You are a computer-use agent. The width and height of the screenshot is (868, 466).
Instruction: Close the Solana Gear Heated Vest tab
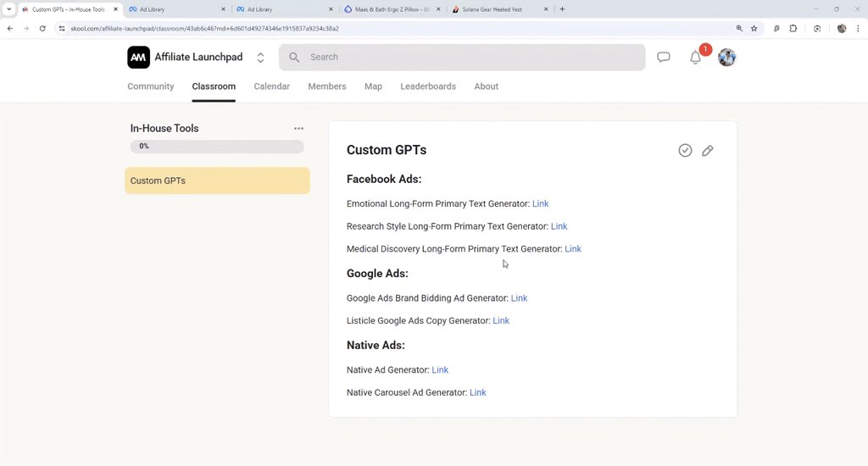(546, 9)
